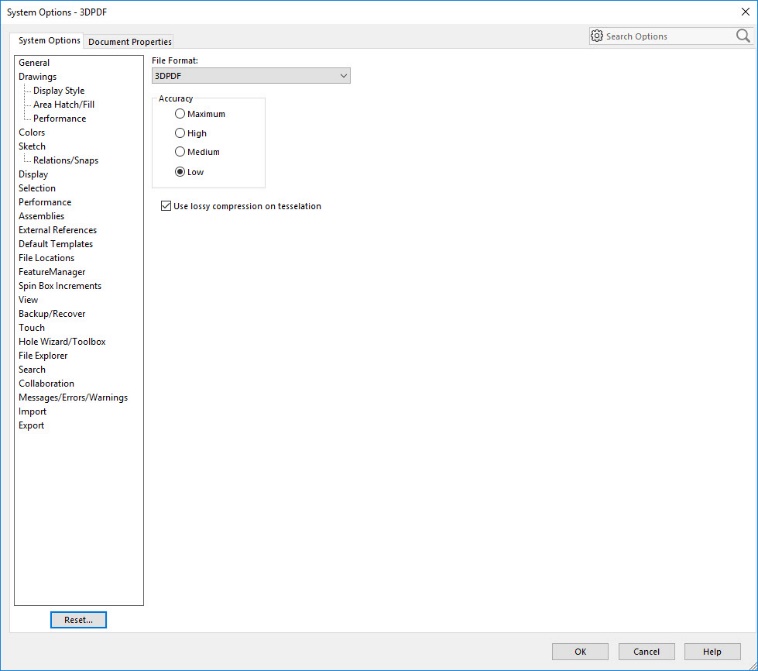Select Drawings in options tree
This screenshot has height=671, width=758.
tap(37, 77)
